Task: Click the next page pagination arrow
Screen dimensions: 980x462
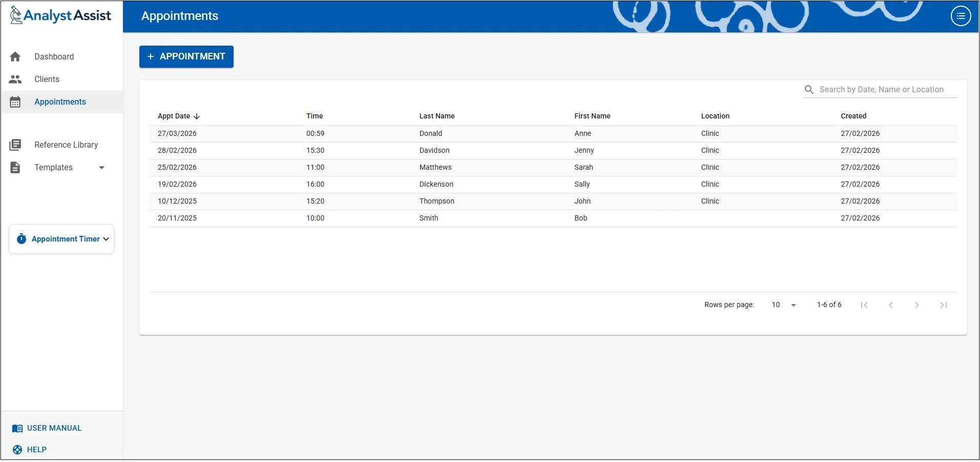Action: pos(916,305)
